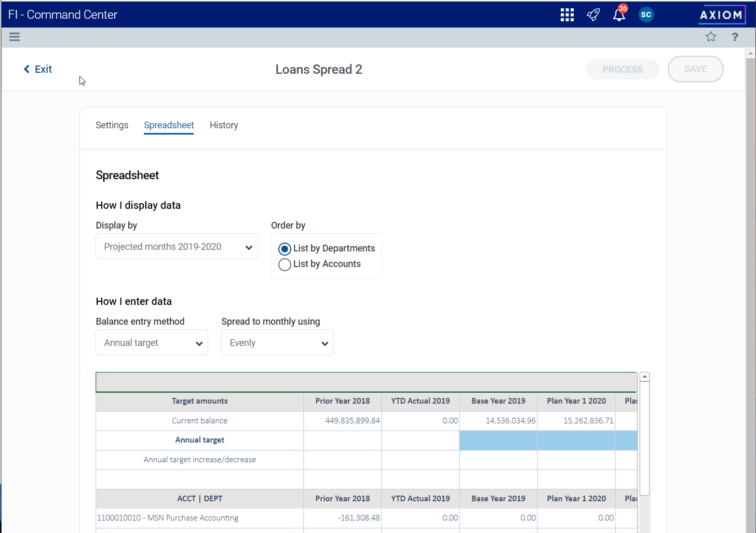This screenshot has height=533, width=756.
Task: Click YTD Actual 2019 header in Target amounts row
Action: pyautogui.click(x=421, y=401)
